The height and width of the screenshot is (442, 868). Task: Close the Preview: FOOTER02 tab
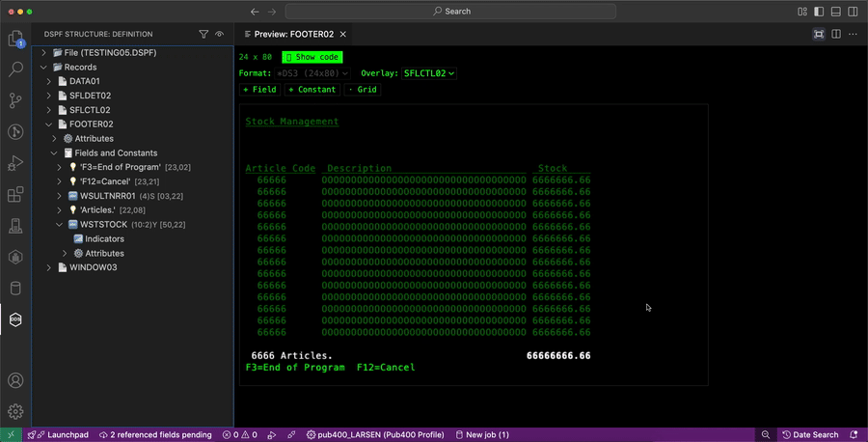343,35
